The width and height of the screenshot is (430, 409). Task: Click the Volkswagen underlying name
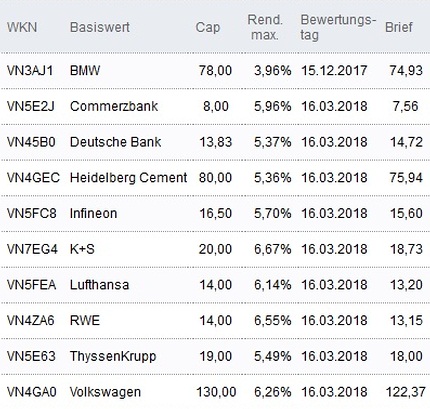point(105,392)
